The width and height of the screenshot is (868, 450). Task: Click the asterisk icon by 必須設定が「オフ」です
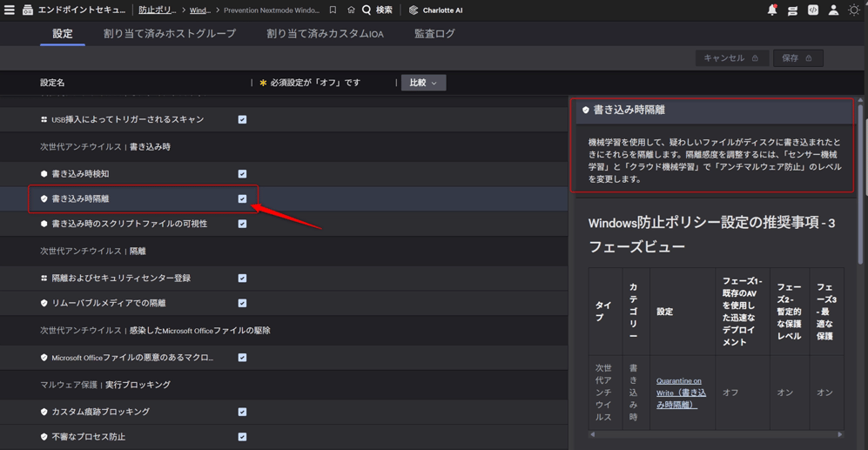click(x=263, y=83)
